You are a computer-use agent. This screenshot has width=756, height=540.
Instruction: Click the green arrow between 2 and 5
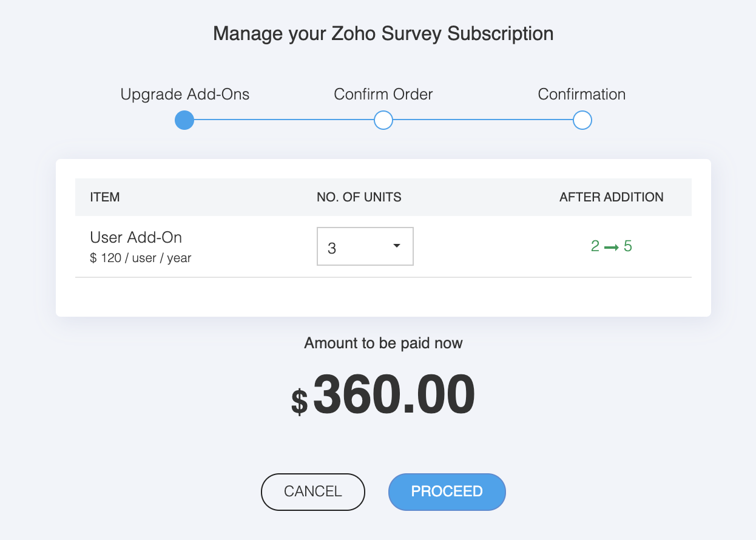[x=612, y=247]
